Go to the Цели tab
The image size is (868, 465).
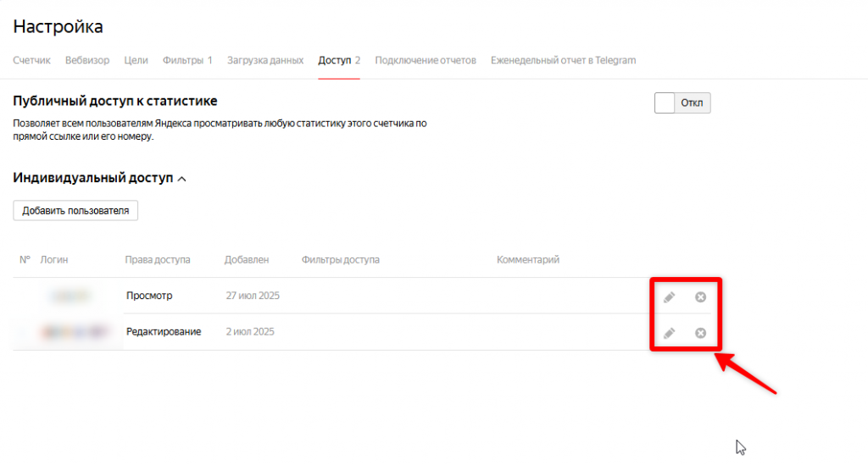[x=136, y=60]
